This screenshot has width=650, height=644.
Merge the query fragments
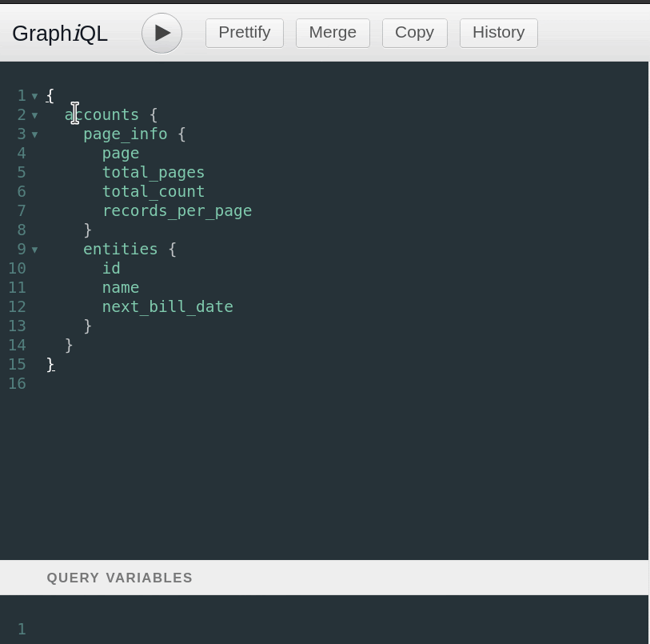click(x=332, y=32)
